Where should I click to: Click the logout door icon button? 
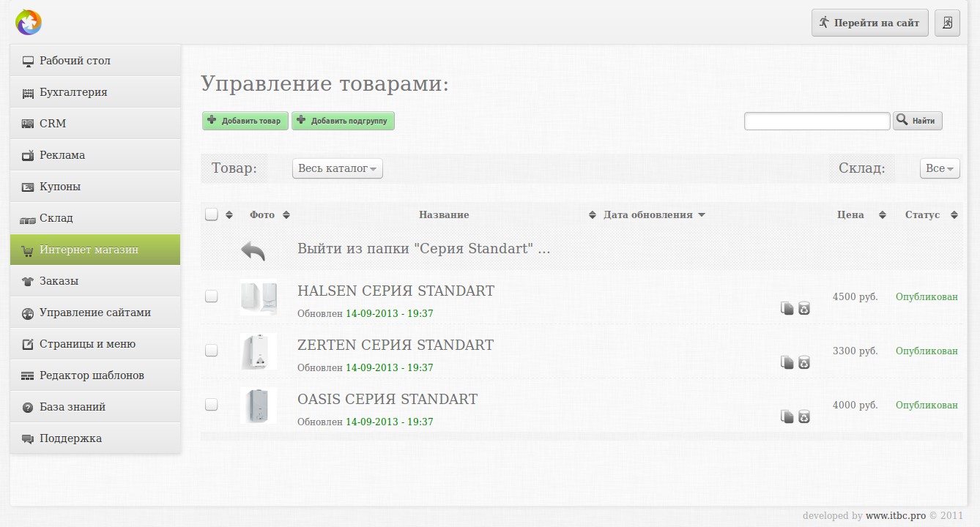[x=947, y=23]
